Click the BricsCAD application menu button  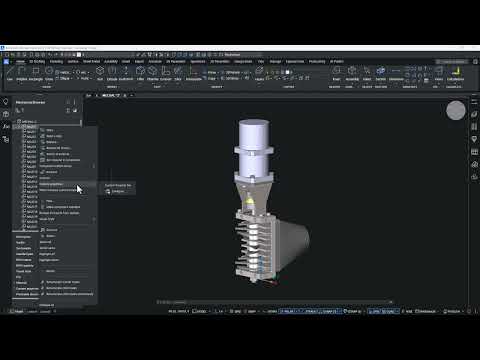point(6,62)
